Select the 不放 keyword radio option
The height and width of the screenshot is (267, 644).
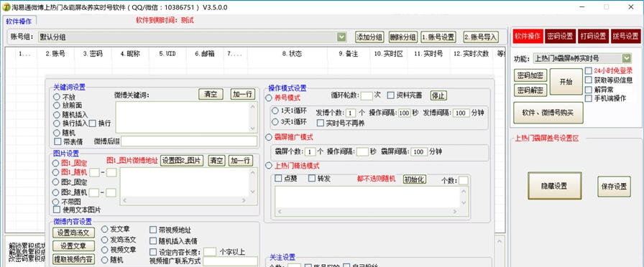pos(56,97)
